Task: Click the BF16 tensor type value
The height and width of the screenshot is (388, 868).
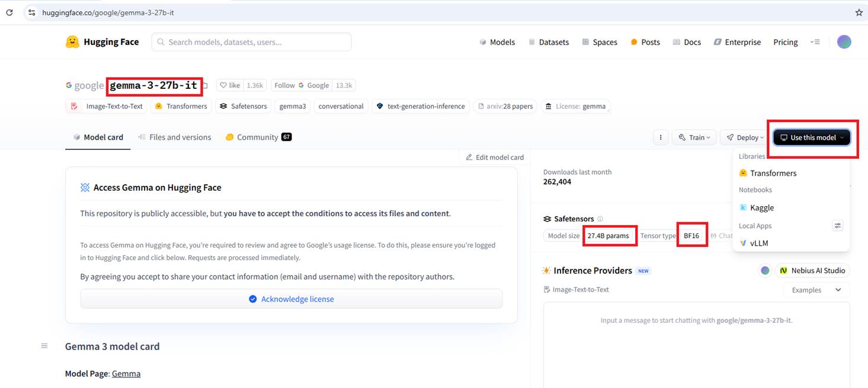Action: point(691,236)
